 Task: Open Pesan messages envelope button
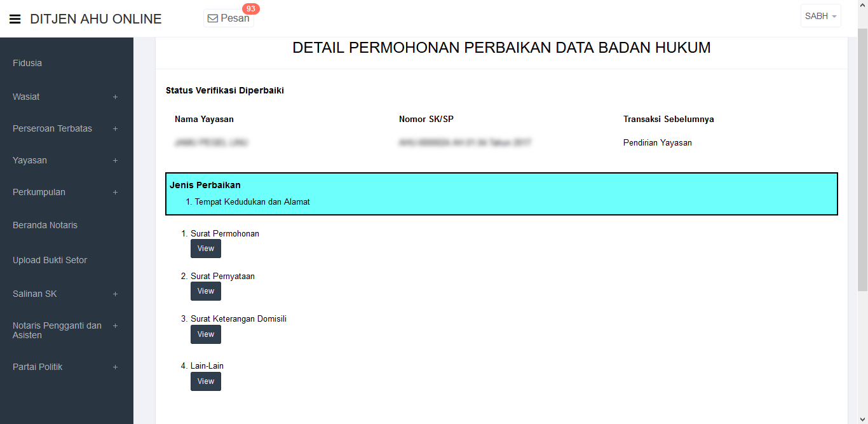[x=229, y=18]
